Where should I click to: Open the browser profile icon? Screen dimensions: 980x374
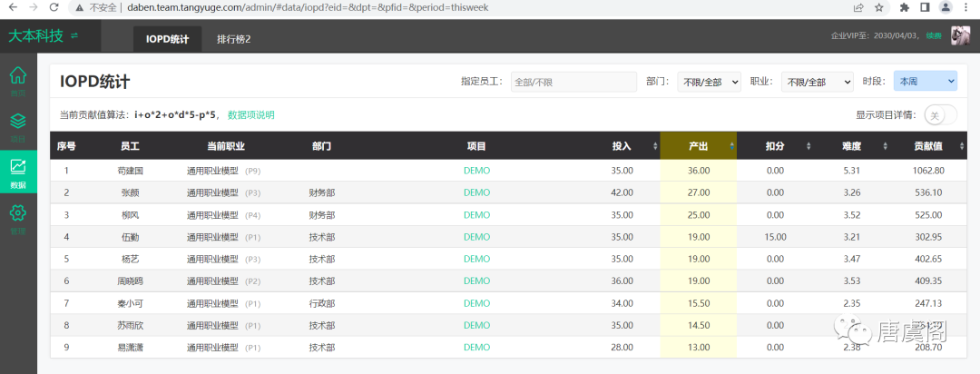point(946,7)
